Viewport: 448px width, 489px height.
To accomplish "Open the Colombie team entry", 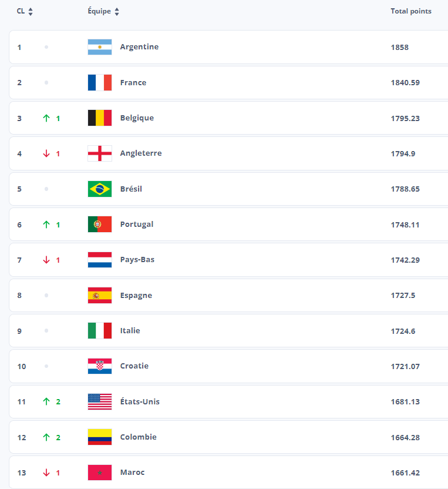I will pyautogui.click(x=139, y=437).
